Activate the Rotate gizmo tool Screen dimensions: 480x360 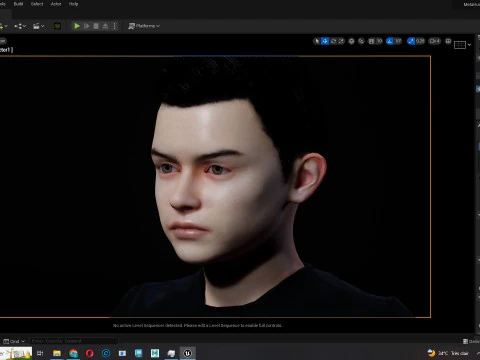(333, 41)
